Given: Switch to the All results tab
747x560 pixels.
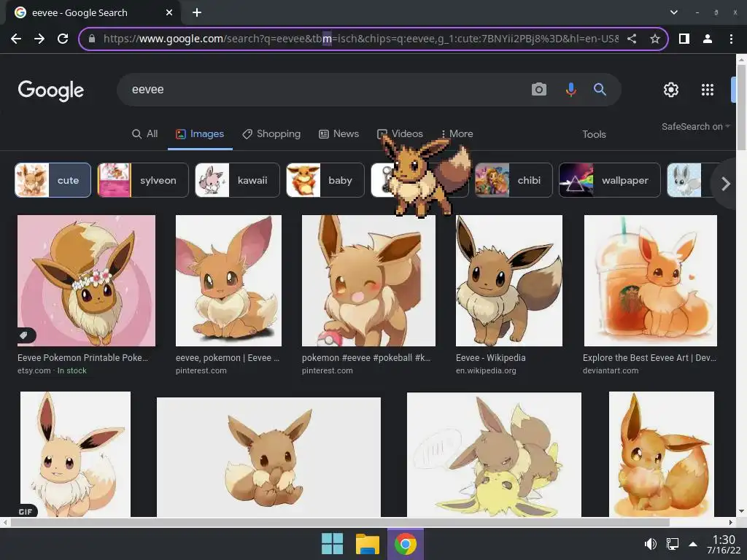Looking at the screenshot, I should point(145,134).
